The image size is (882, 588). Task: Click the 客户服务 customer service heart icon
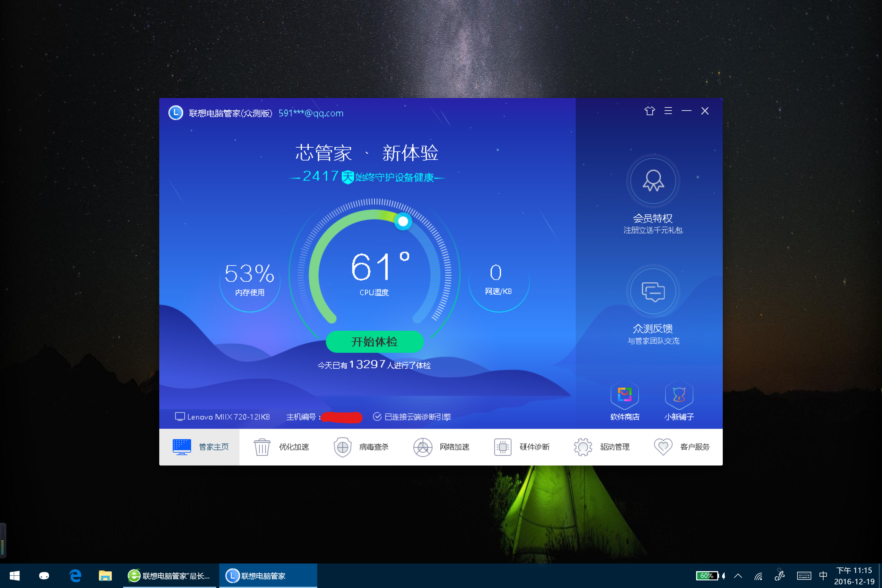[x=663, y=447]
